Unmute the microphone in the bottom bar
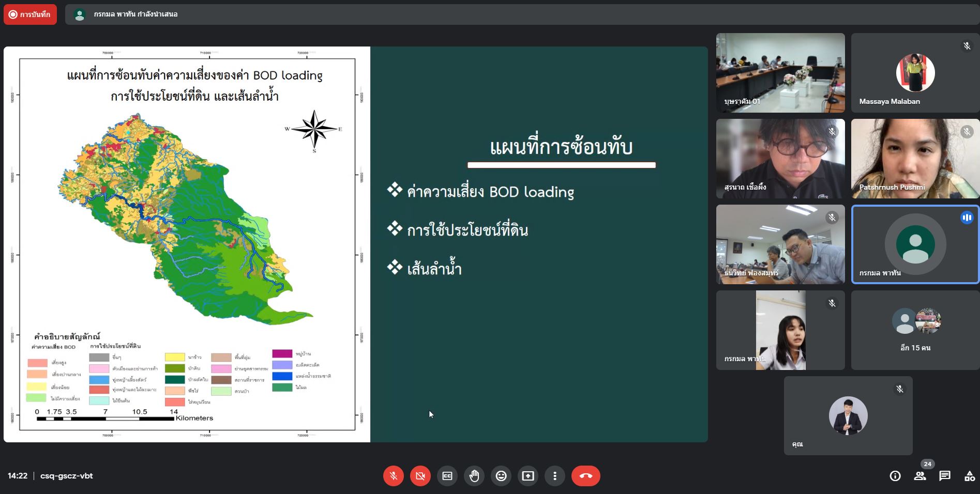This screenshot has height=494, width=980. point(394,476)
